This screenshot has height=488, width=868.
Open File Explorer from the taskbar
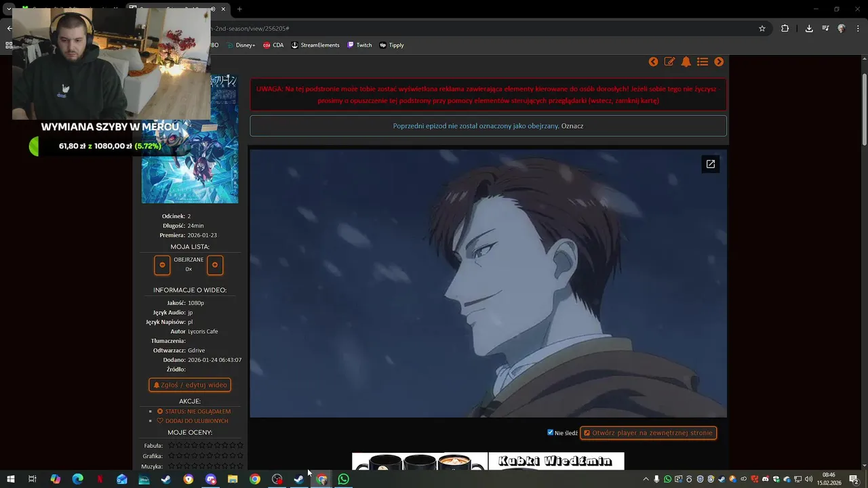coord(233,479)
